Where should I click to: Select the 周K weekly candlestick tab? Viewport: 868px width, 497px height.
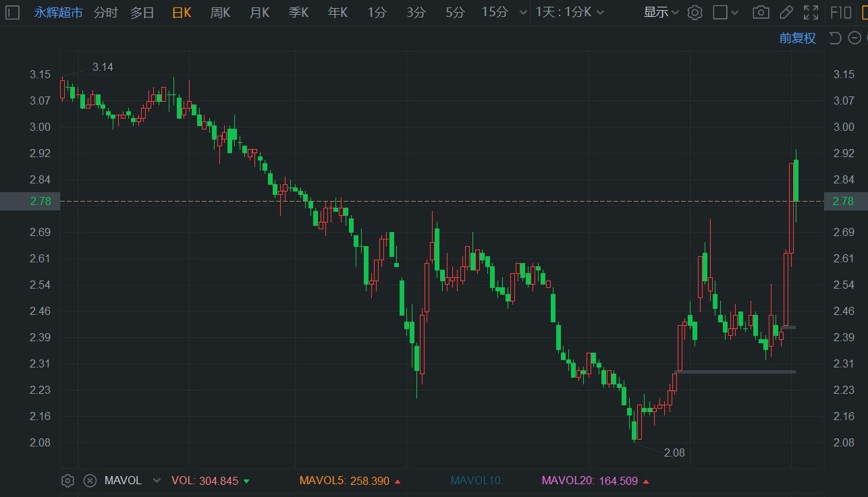tap(220, 12)
